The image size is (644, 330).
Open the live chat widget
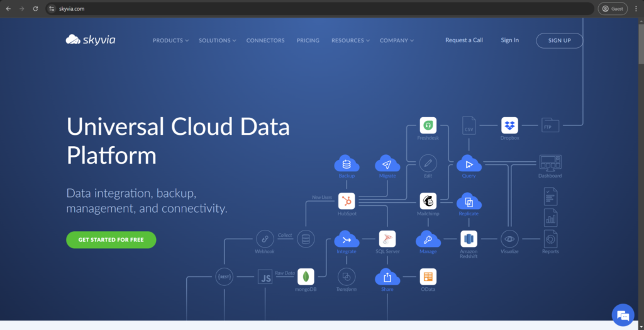tap(623, 316)
